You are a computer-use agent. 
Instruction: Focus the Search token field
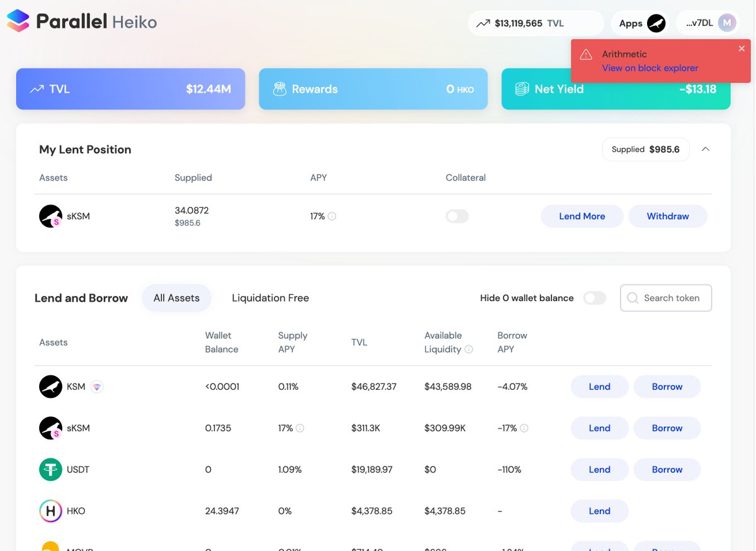point(666,298)
